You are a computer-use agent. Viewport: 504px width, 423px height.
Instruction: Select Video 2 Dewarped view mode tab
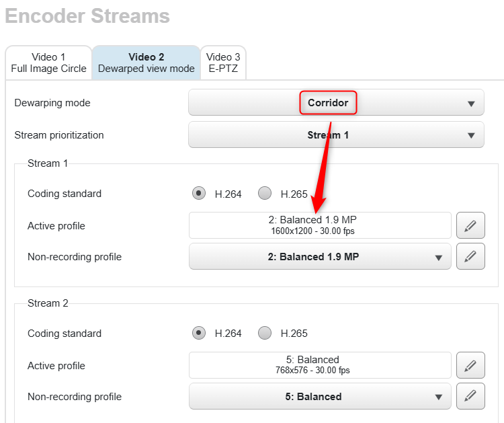point(146,63)
